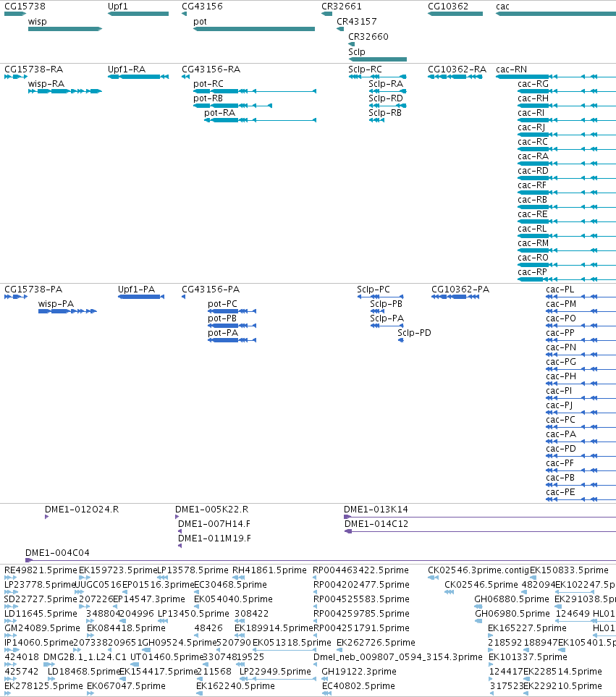Select the CR32661 gene label
Screen dimensions: 616x697
point(342,7)
